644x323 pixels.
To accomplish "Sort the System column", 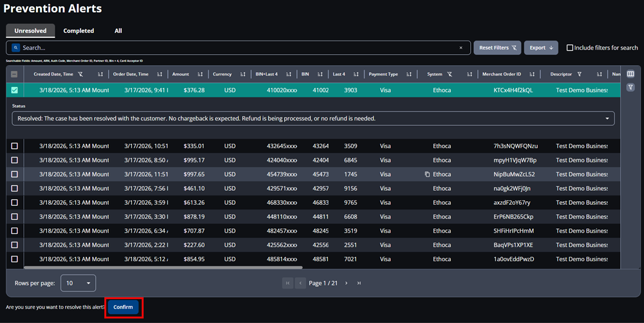I will pyautogui.click(x=469, y=74).
